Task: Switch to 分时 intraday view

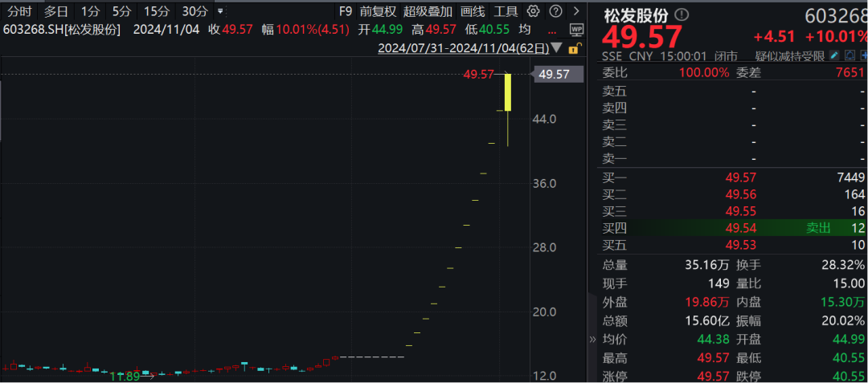Action: click(19, 11)
